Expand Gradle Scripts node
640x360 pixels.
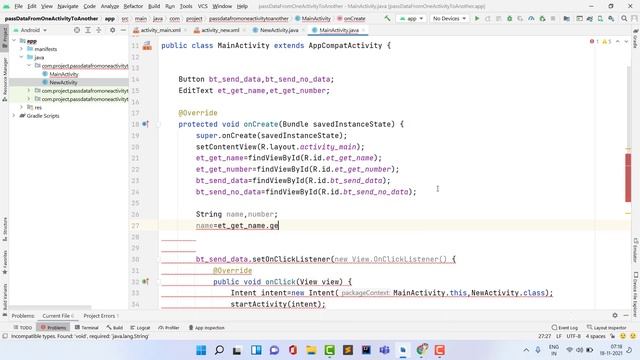click(x=14, y=116)
